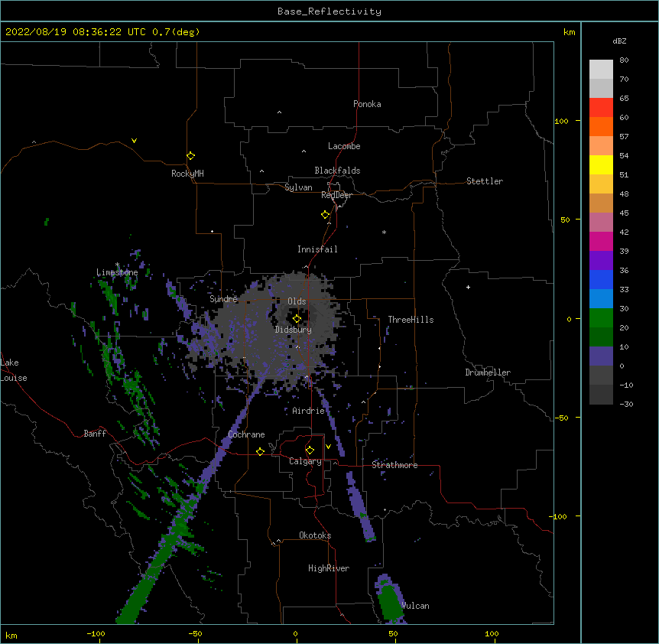The height and width of the screenshot is (644, 659).
Task: Click the Cochrane town label
Action: click(x=246, y=434)
